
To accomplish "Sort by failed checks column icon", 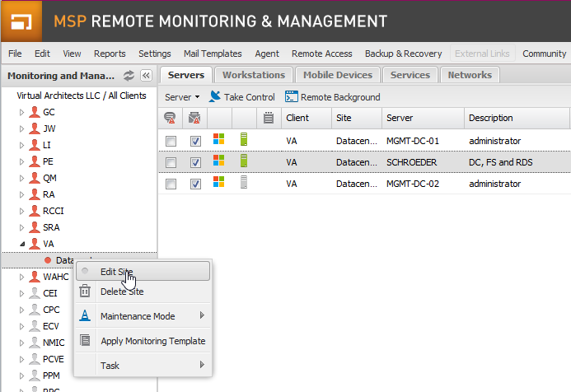I will tap(170, 118).
